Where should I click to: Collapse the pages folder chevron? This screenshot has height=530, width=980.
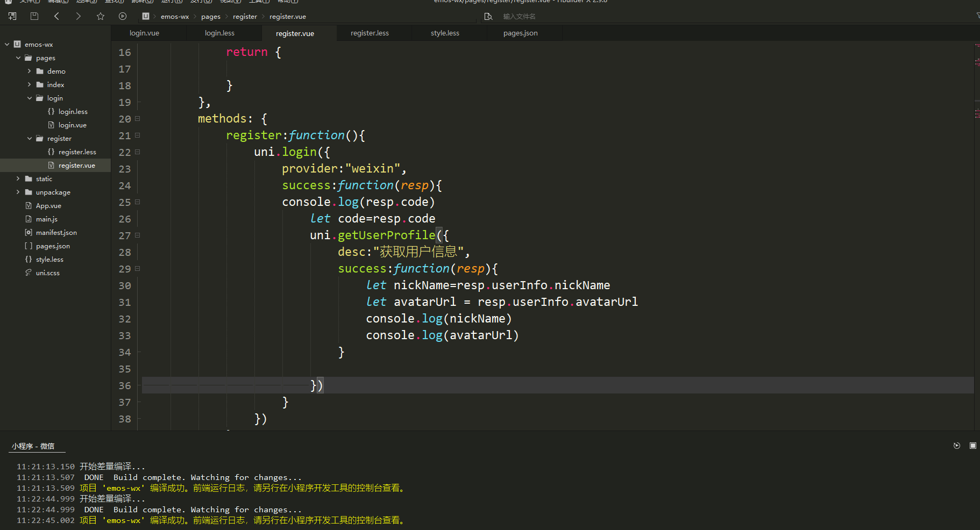pos(18,58)
